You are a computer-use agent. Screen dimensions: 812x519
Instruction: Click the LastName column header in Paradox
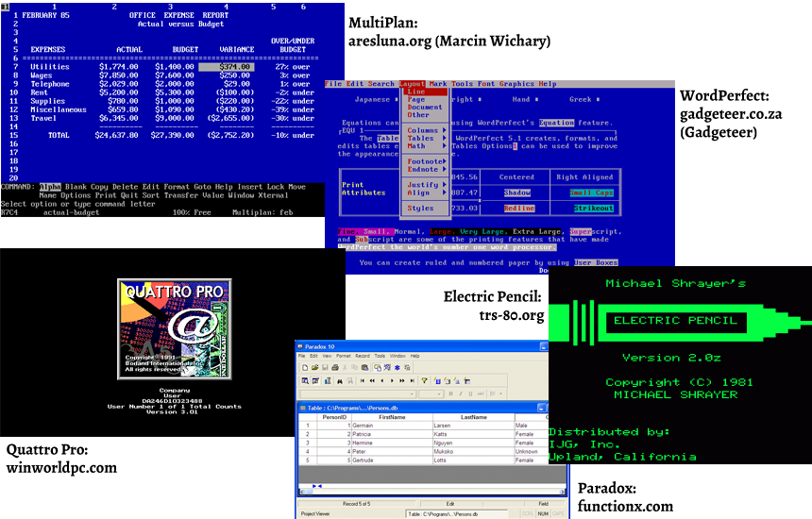click(474, 417)
